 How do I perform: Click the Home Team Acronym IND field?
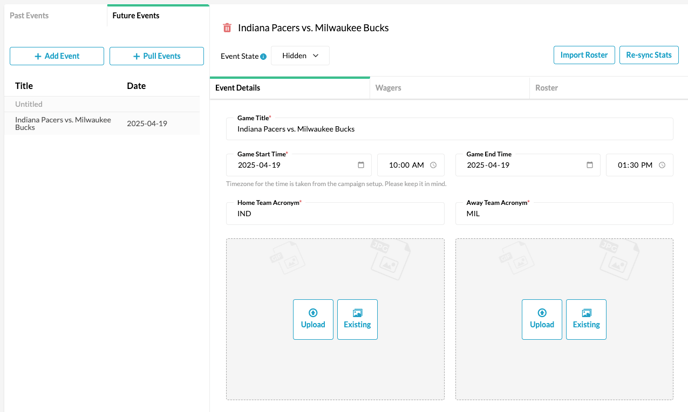click(x=335, y=213)
